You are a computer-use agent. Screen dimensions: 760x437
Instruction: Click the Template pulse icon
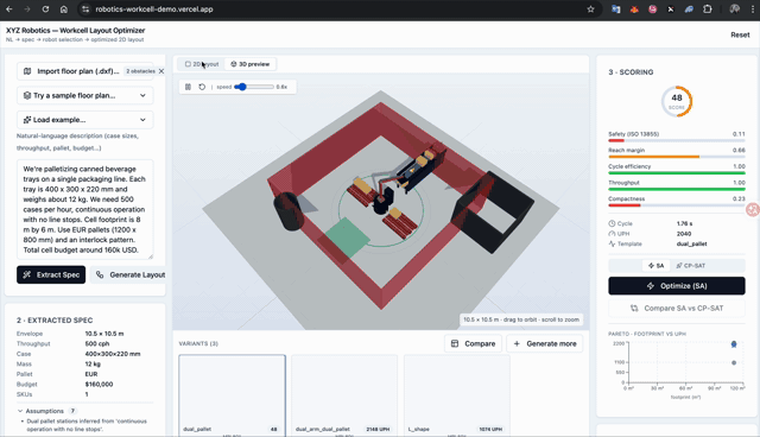(612, 244)
